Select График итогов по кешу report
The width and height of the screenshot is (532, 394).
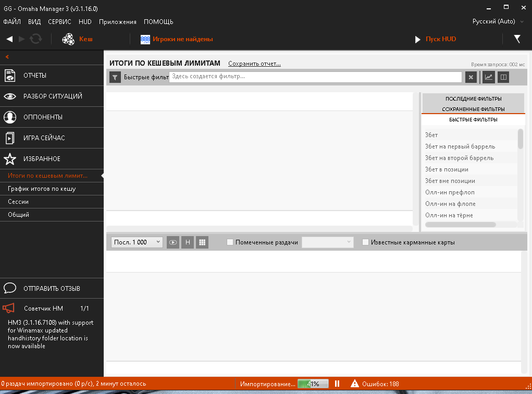52,189
